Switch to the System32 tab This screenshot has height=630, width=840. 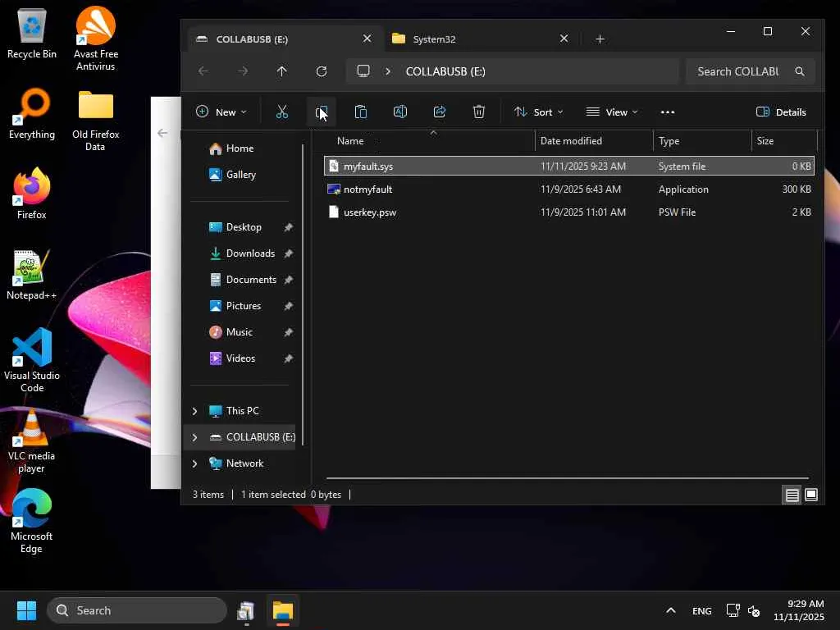tap(468, 39)
